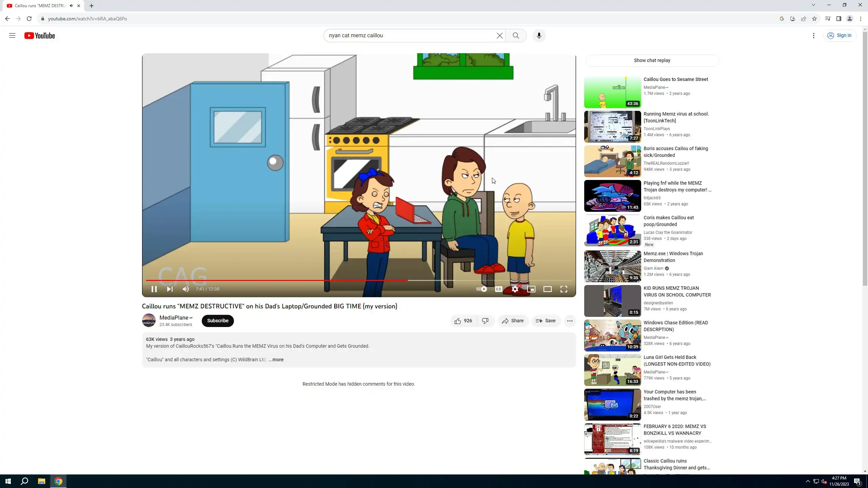Open a new browser tab

pyautogui.click(x=92, y=6)
